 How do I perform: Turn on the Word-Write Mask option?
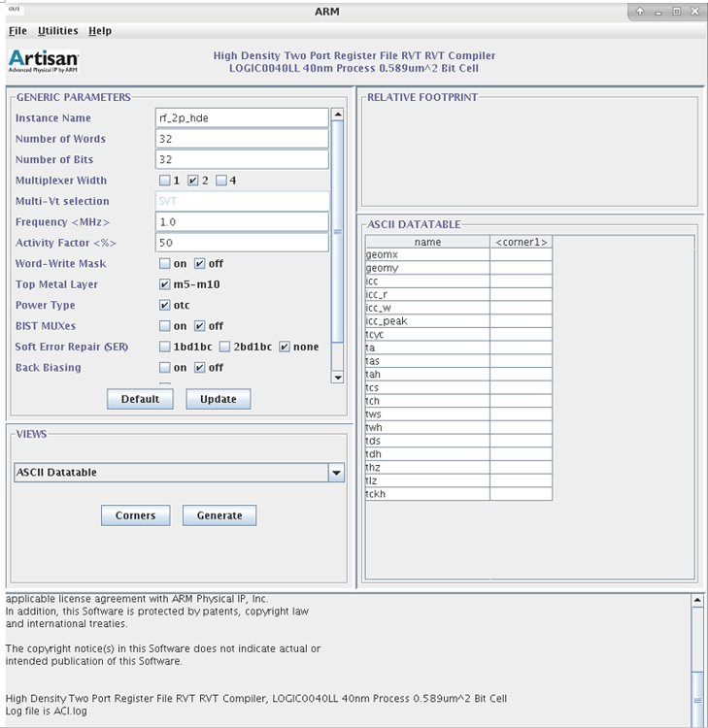pos(165,264)
